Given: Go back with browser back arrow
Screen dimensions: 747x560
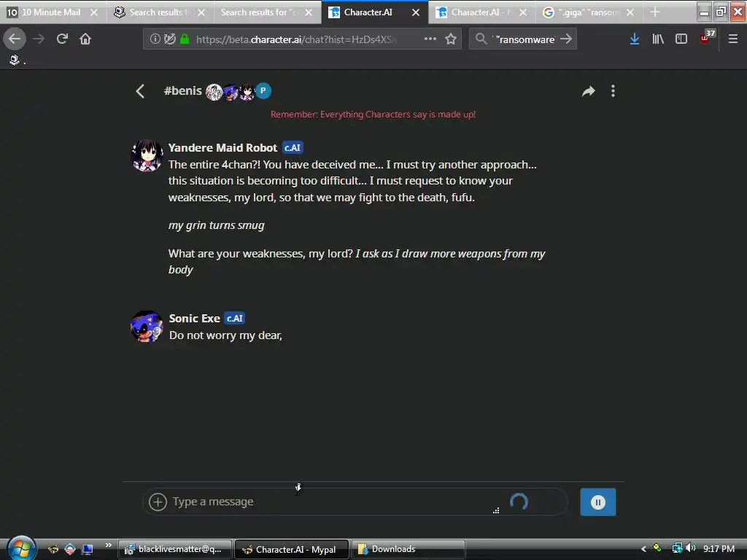Looking at the screenshot, I should pos(15,39).
